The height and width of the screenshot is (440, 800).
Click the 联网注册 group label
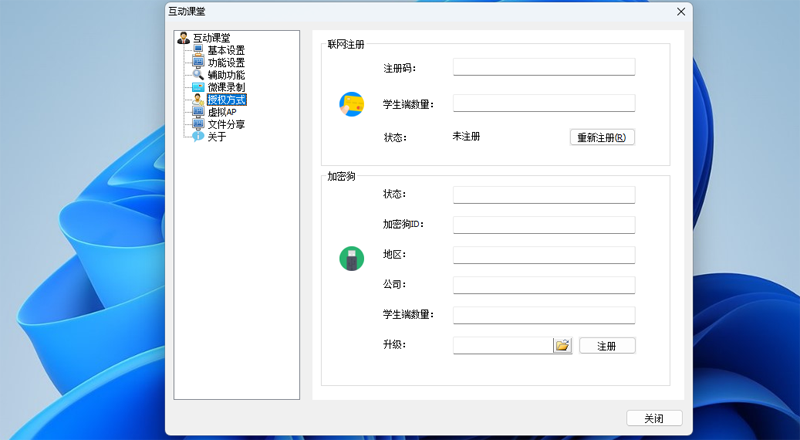point(346,44)
